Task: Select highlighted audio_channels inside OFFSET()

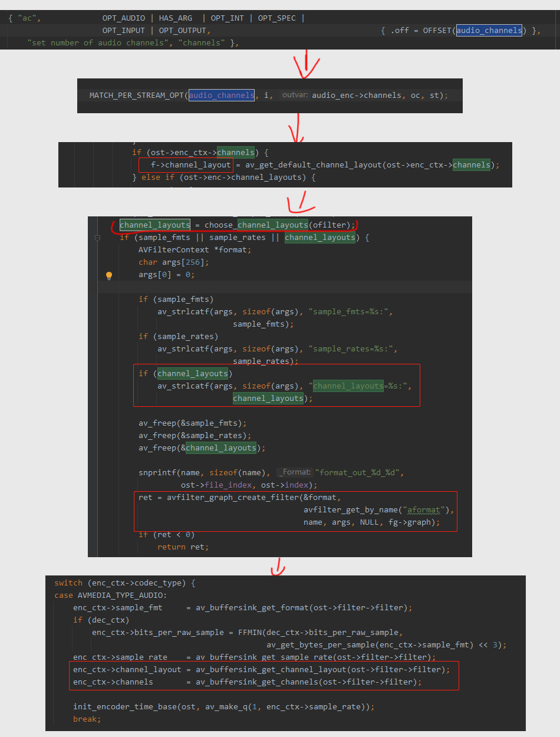Action: (x=489, y=31)
